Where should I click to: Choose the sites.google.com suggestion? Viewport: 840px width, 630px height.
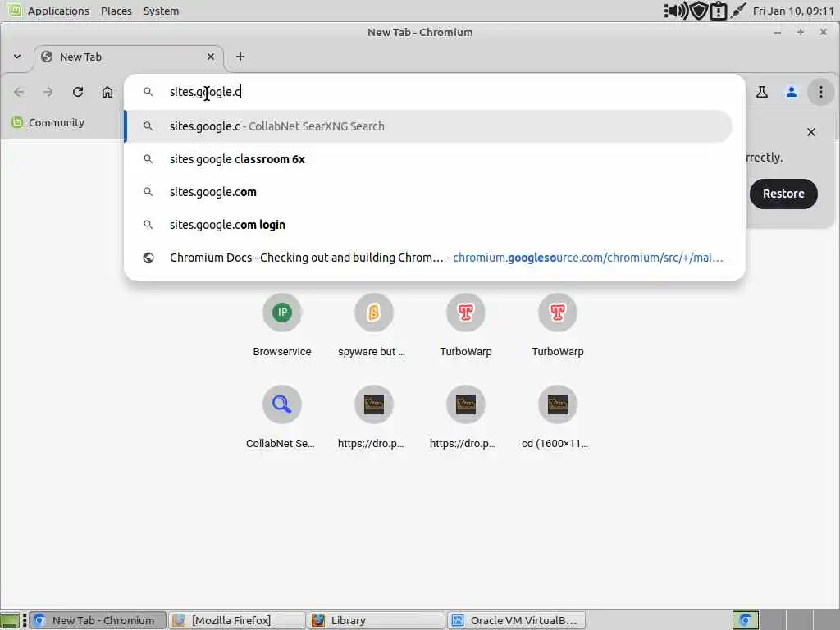[x=428, y=192]
